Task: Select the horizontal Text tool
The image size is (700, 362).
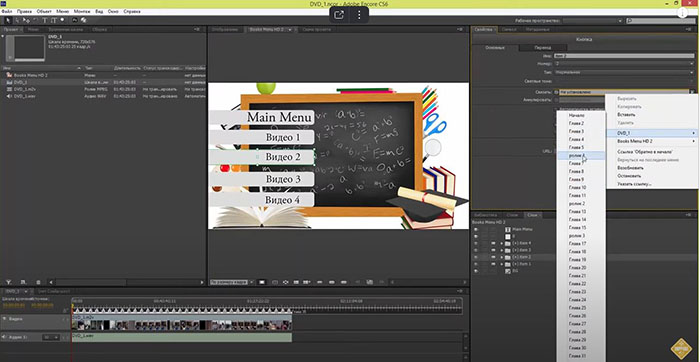Action: click(45, 20)
